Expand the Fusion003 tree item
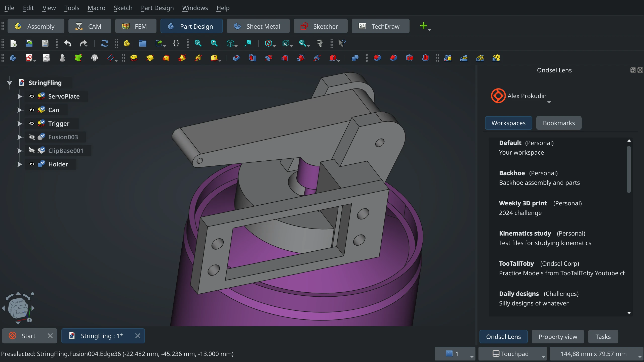This screenshot has width=644, height=362. click(x=19, y=137)
